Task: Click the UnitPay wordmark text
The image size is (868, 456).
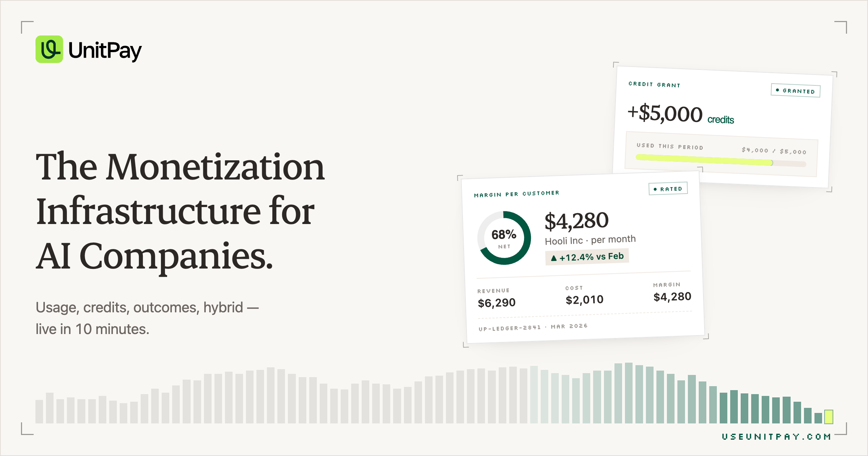Action: [x=105, y=51]
